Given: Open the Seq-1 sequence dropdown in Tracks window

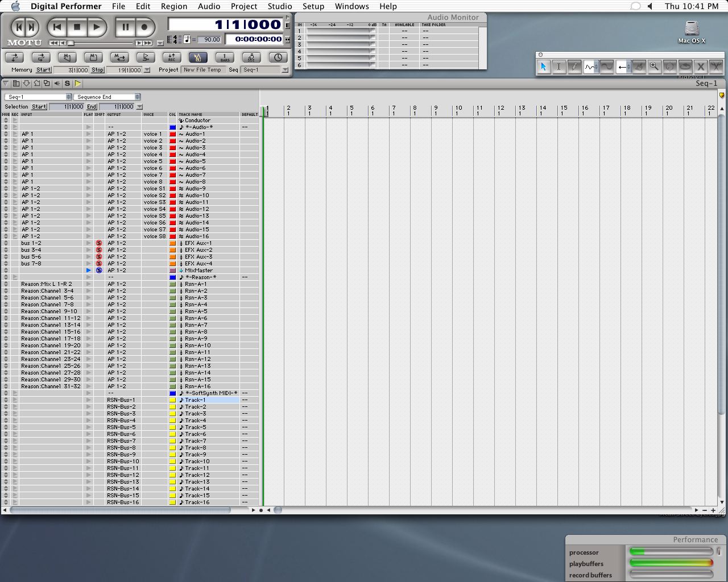Looking at the screenshot, I should pyautogui.click(x=38, y=97).
